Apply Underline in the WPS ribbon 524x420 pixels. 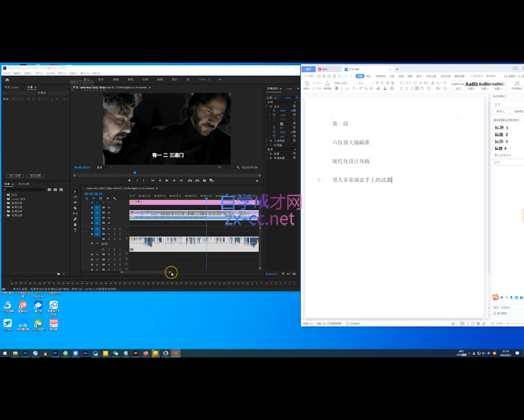tap(347, 88)
